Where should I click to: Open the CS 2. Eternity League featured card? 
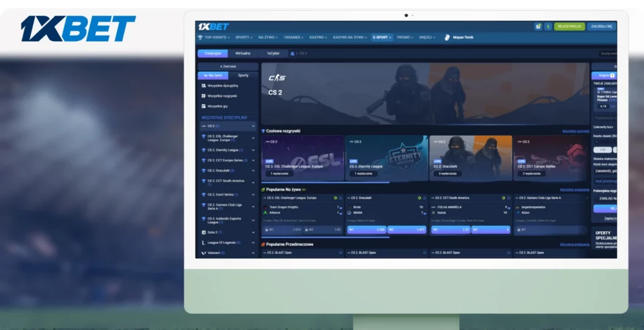pos(387,158)
